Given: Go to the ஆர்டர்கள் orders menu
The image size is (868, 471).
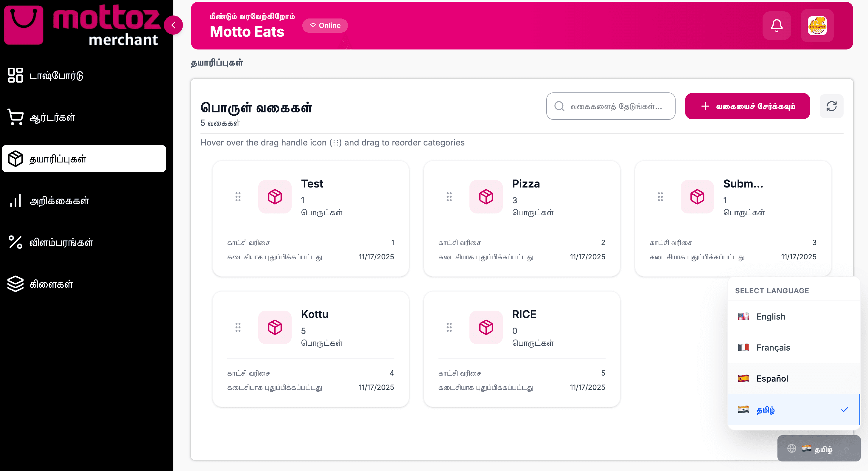Looking at the screenshot, I should click(84, 117).
